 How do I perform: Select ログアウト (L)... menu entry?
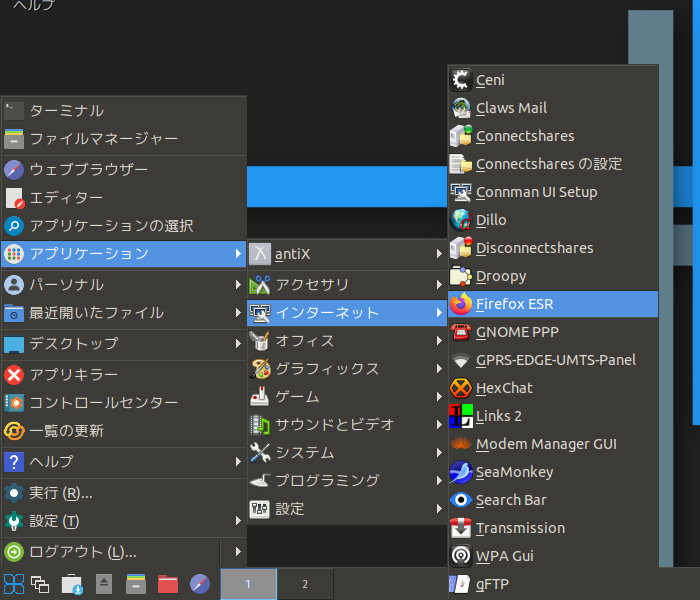(111, 552)
